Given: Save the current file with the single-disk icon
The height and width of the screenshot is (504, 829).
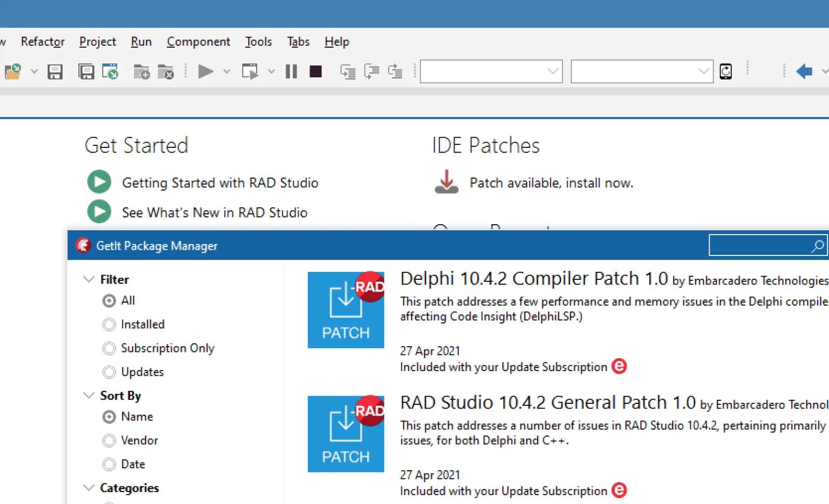Looking at the screenshot, I should [x=55, y=72].
